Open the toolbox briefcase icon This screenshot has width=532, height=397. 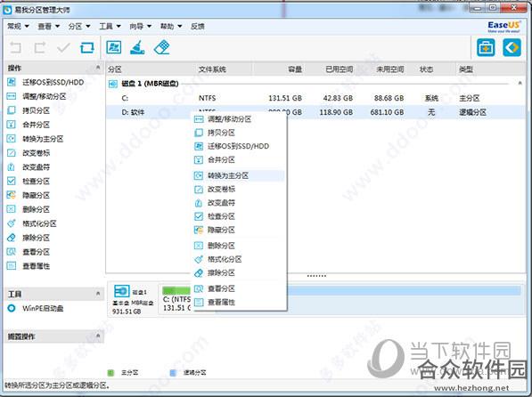[x=486, y=47]
